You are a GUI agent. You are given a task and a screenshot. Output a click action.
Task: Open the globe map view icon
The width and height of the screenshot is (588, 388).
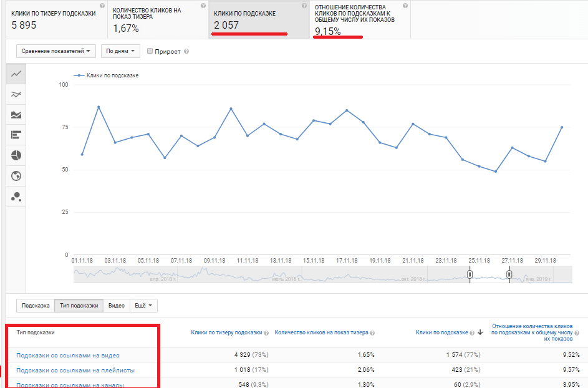(x=16, y=176)
